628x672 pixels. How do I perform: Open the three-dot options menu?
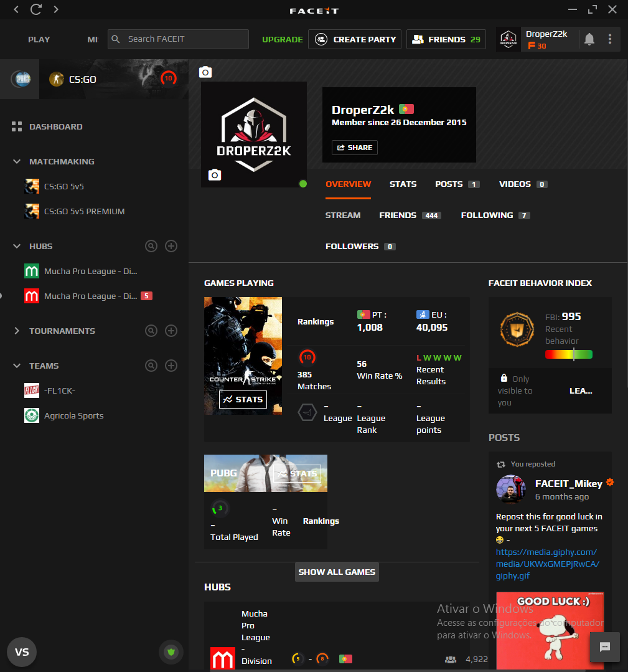click(610, 39)
